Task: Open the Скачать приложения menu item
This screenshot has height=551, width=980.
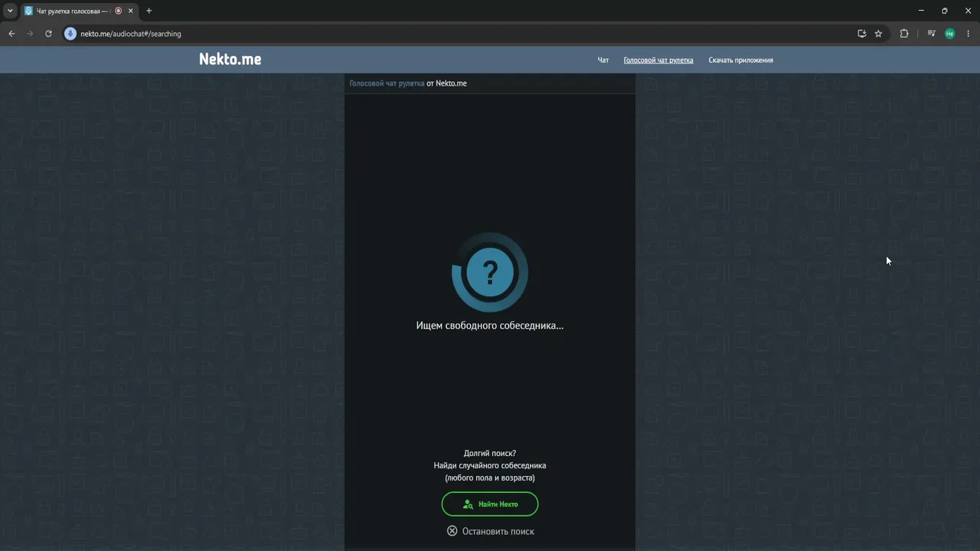Action: coord(740,60)
